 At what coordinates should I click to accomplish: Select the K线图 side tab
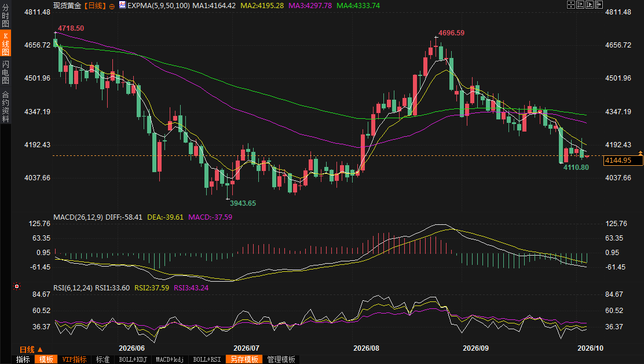click(x=5, y=43)
